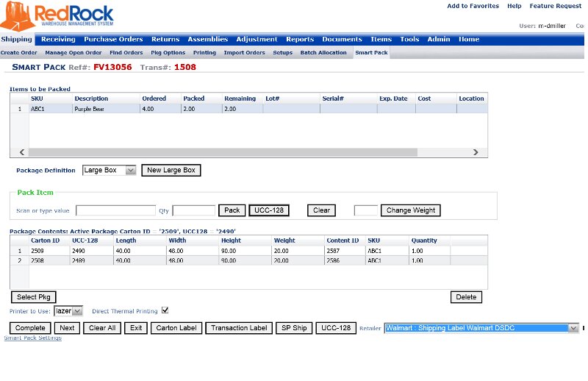Open the Smart Pack Settings link

click(x=32, y=338)
